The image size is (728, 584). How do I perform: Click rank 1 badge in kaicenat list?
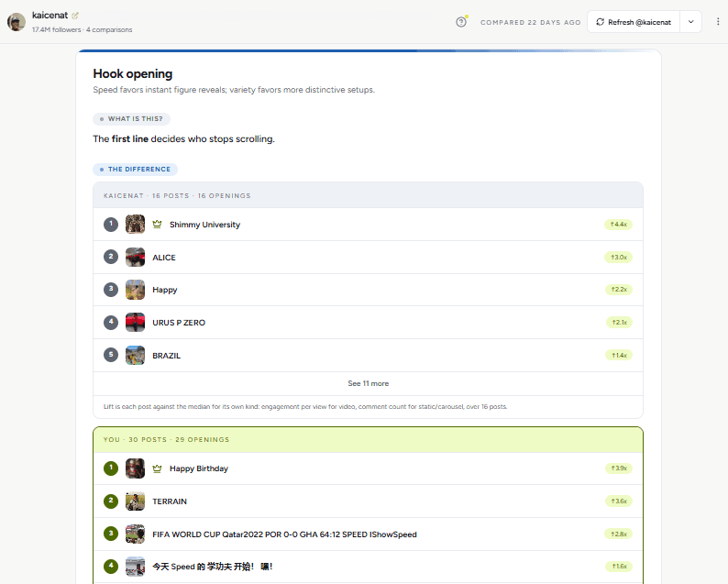click(x=111, y=225)
